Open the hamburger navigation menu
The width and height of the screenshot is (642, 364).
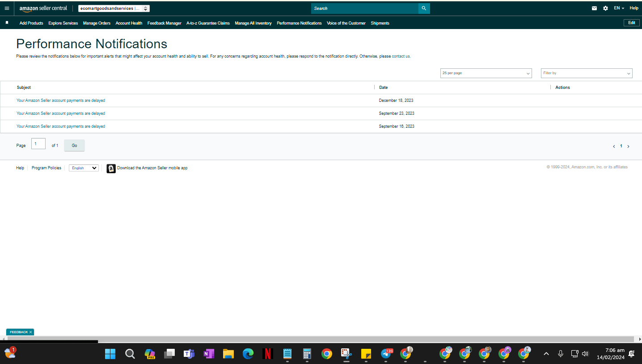coord(7,8)
